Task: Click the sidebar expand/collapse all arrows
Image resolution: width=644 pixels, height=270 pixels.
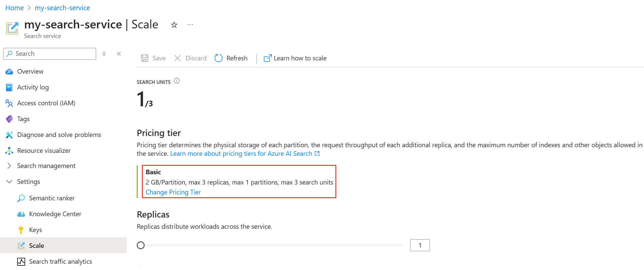Action: (104, 54)
